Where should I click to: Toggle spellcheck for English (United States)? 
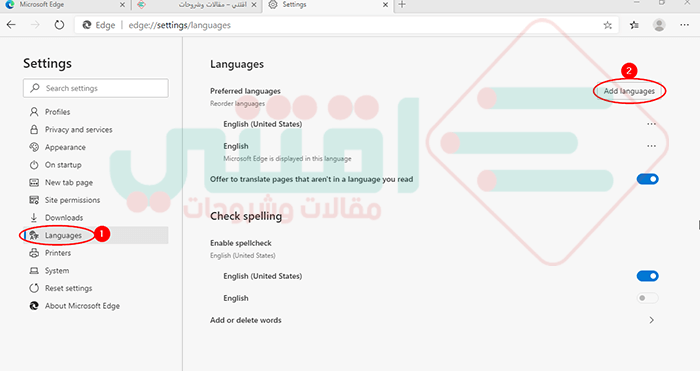[647, 276]
